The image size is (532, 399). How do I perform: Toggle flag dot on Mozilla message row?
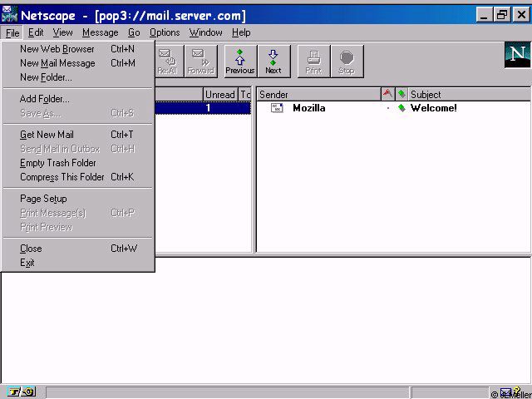pyautogui.click(x=388, y=108)
